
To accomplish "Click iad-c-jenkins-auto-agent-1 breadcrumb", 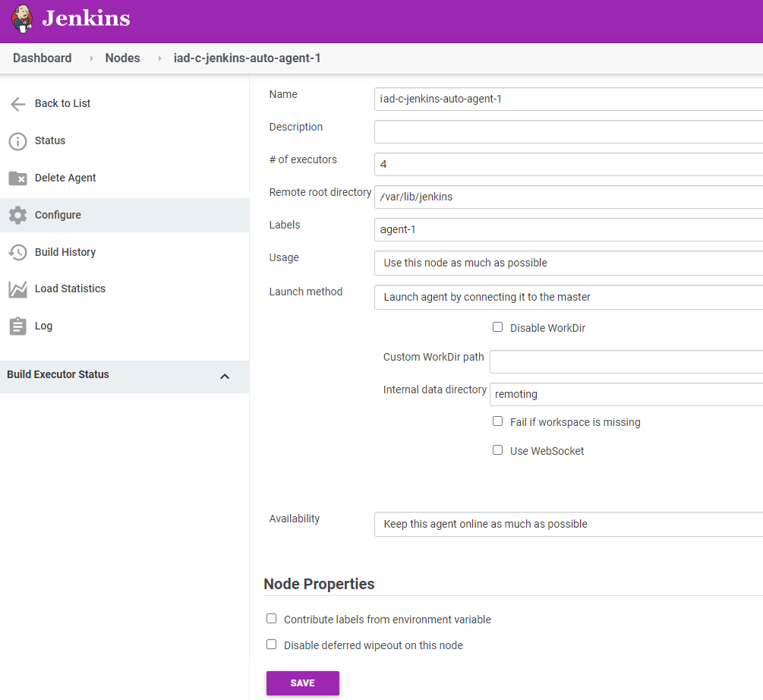I will (248, 58).
